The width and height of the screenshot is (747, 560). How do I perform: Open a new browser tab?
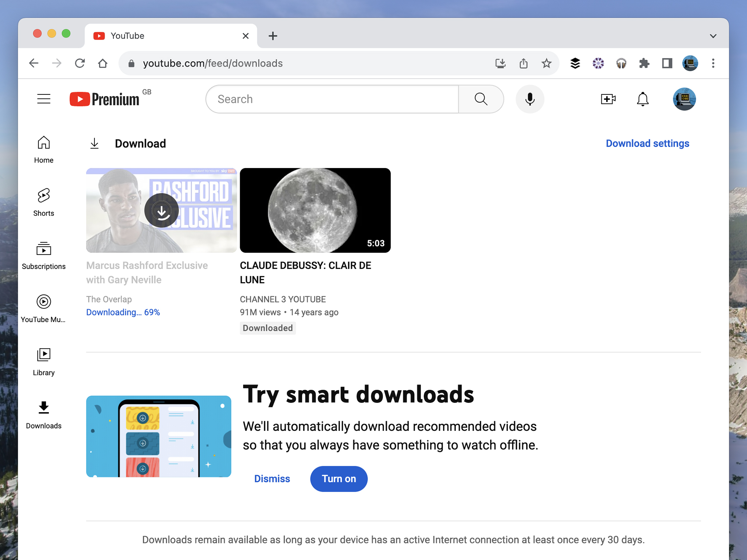click(273, 35)
